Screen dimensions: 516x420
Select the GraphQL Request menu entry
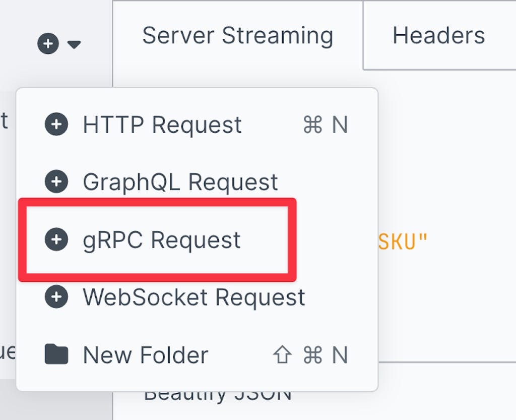(x=180, y=182)
